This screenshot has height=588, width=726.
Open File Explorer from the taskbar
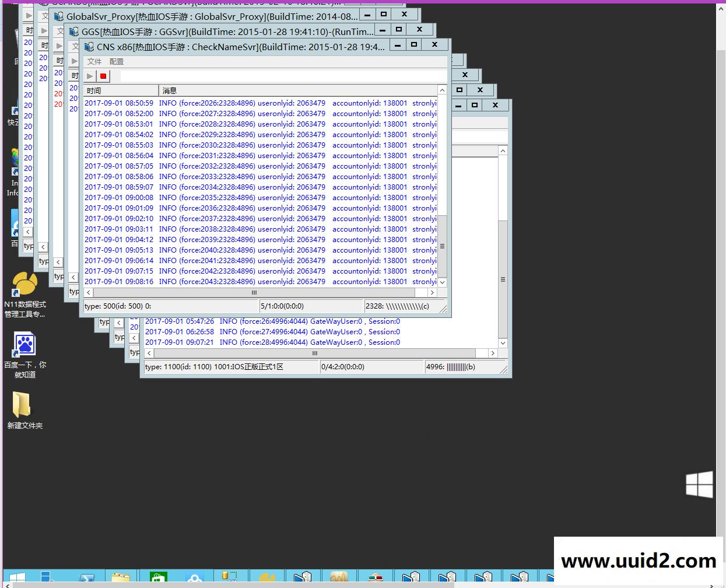coord(121,579)
